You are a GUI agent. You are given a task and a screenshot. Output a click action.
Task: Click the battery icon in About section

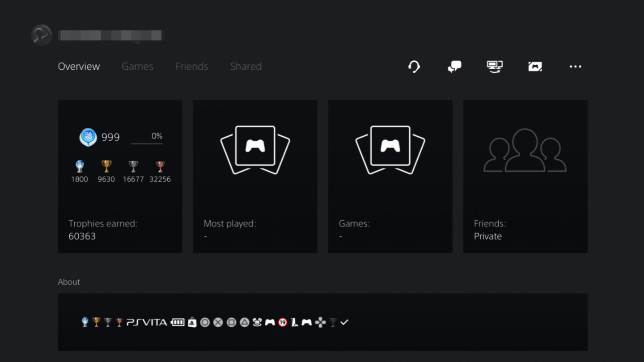178,322
